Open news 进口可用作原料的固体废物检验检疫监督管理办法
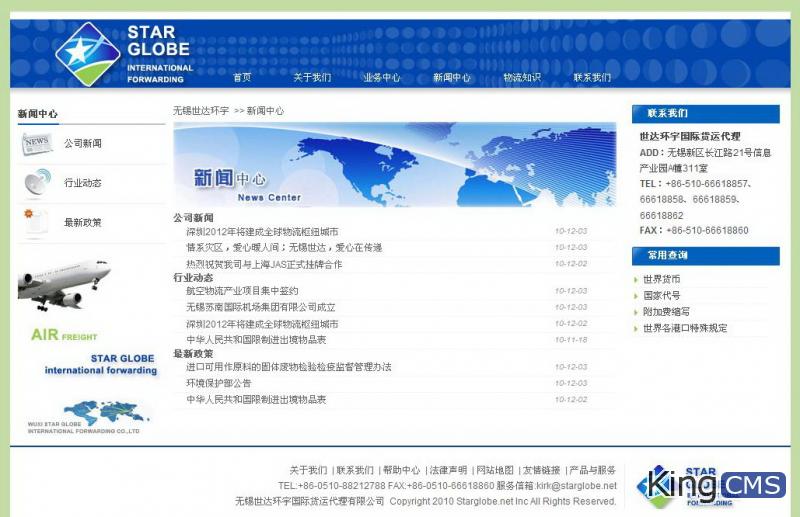Screen dimensions: 800x517 tap(289, 367)
